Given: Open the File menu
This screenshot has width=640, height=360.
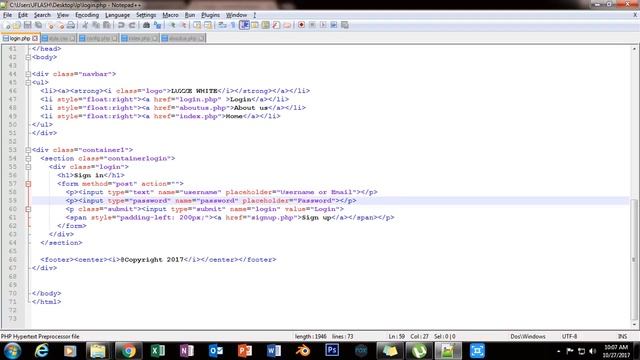Looking at the screenshot, I should coord(7,15).
